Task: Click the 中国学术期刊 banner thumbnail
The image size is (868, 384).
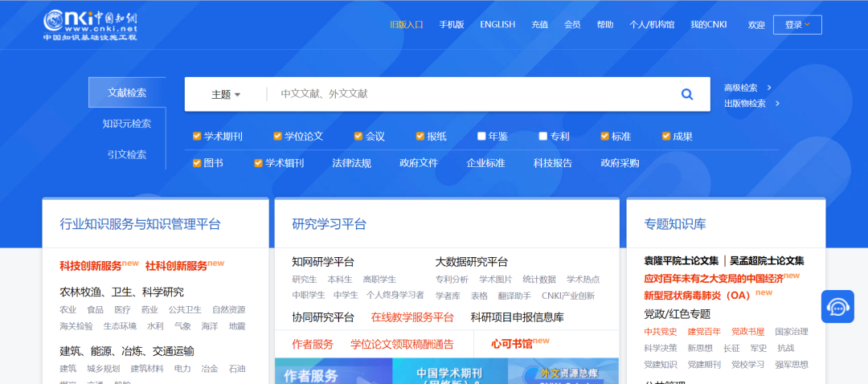Action: pyautogui.click(x=450, y=370)
